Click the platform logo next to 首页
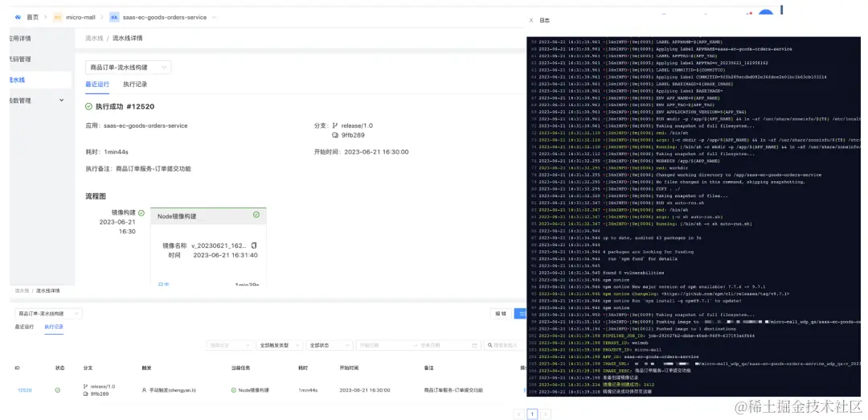The width and height of the screenshot is (868, 420). coord(18,17)
